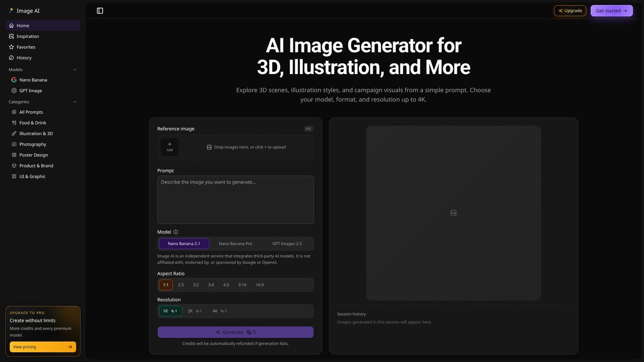
Task: Click the Image AI brand name
Action: point(28,11)
